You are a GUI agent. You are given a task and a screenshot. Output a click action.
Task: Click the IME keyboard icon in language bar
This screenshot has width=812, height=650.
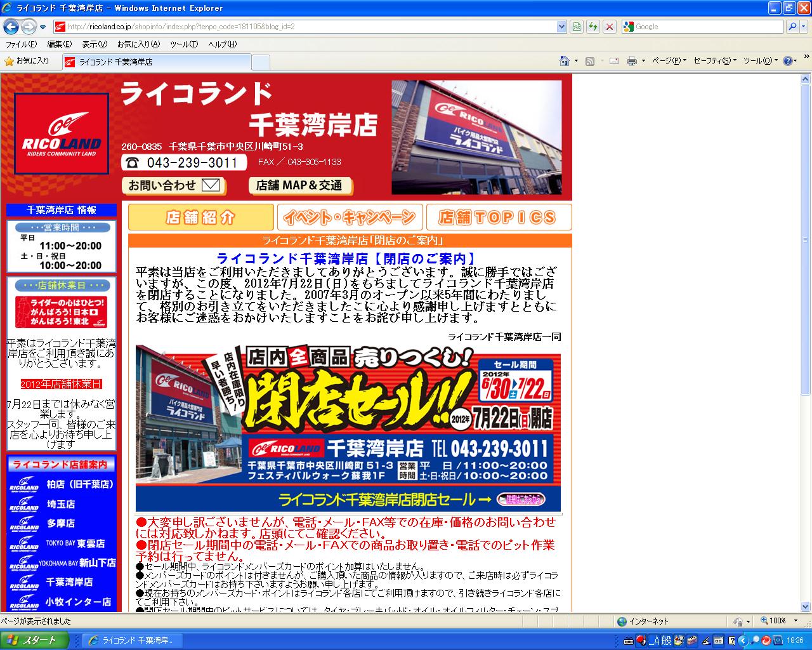[x=629, y=640]
